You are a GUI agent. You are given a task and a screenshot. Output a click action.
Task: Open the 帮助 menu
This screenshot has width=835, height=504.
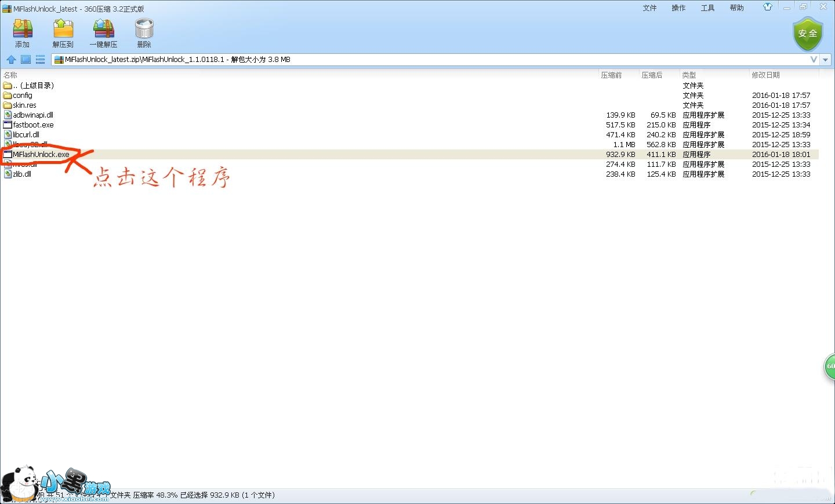(x=737, y=8)
